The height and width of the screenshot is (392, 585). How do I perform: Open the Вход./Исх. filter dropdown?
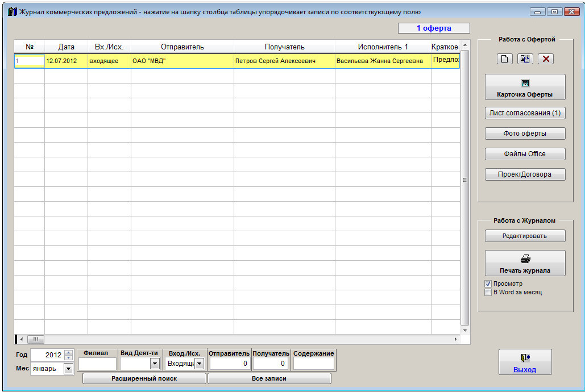199,364
